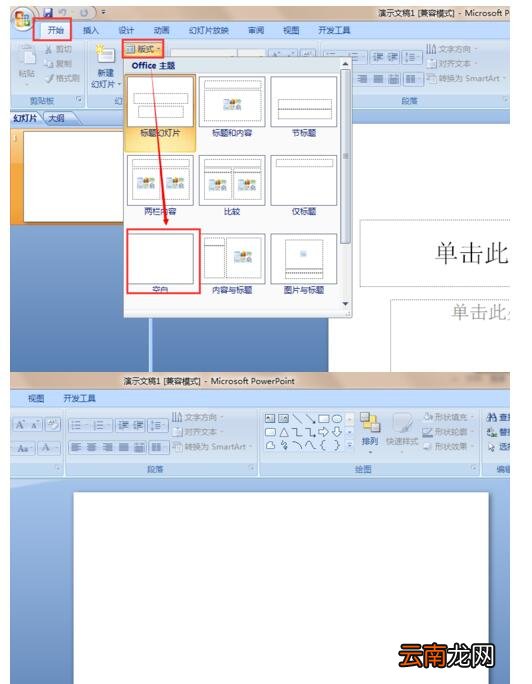This screenshot has height=684, width=532.
Task: Click increase indent in the lower ribbon
Action: pos(138,424)
